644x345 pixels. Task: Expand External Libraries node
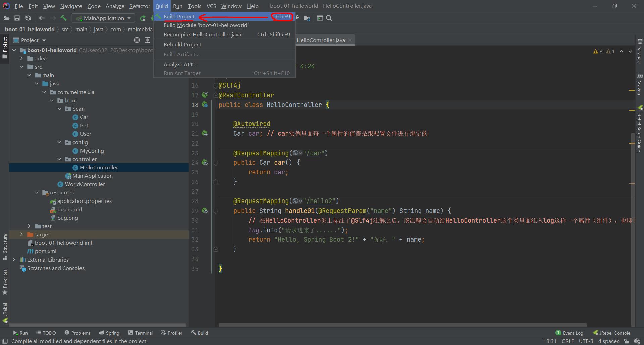coord(14,260)
